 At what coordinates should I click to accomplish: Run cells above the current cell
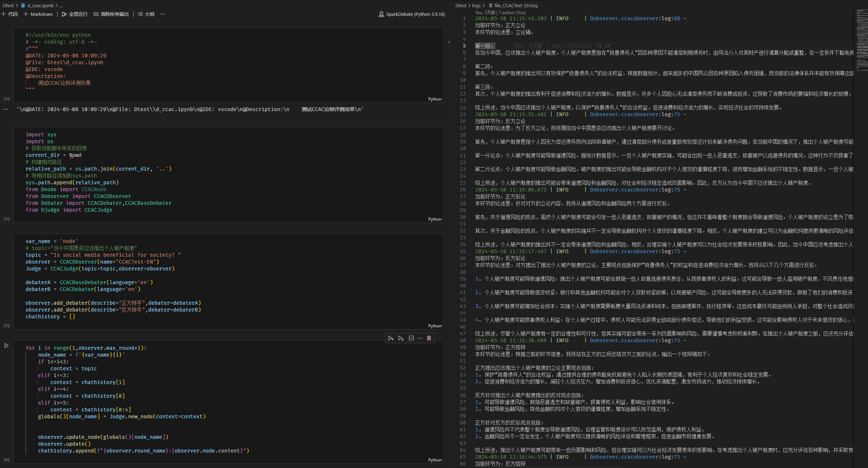(x=391, y=338)
